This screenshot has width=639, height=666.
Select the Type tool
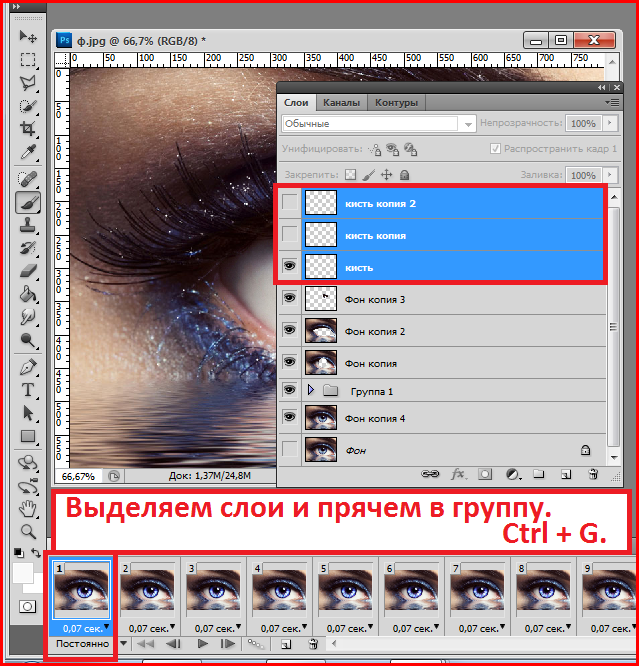[x=28, y=390]
